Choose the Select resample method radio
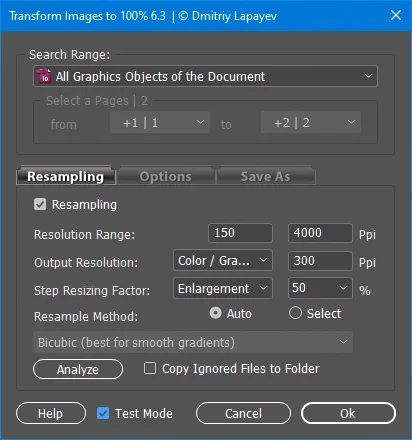Viewport: 412px width, 440px height. point(295,313)
